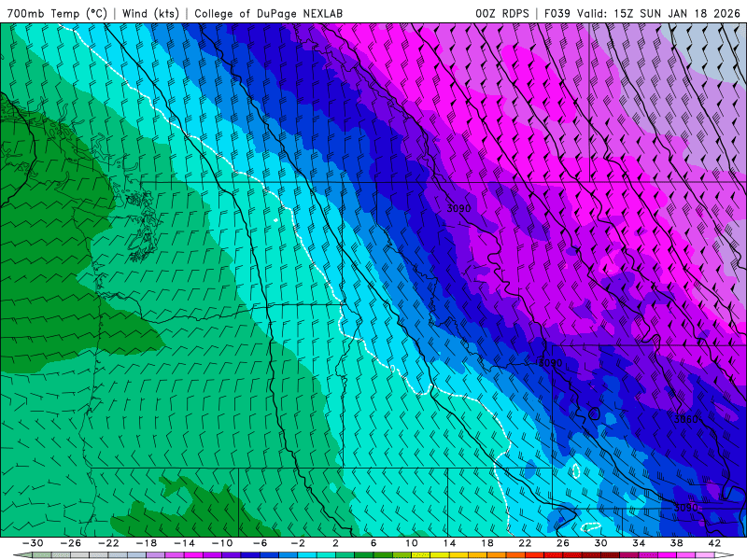Click the "700mb Temp (°C)" title text
This screenshot has height=560, width=747.
[58, 13]
